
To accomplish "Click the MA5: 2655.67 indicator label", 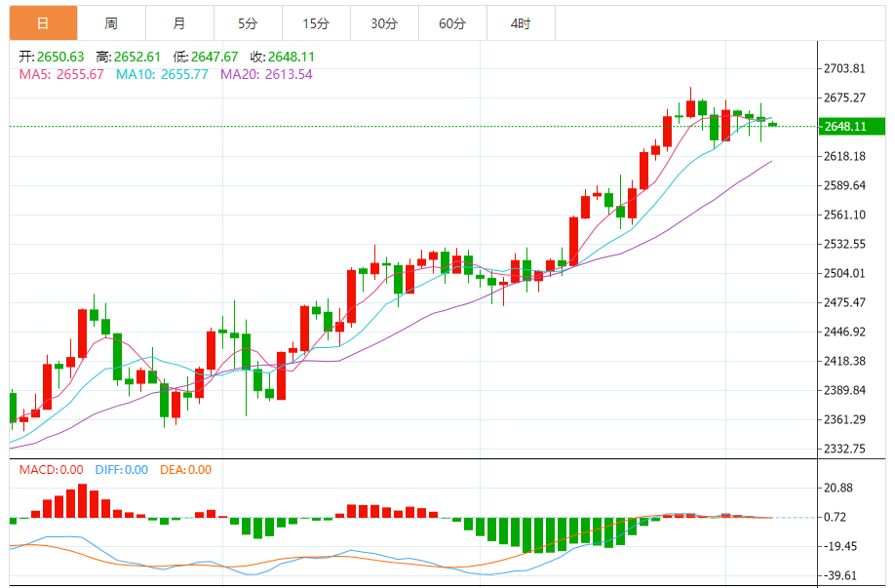I will tap(61, 74).
